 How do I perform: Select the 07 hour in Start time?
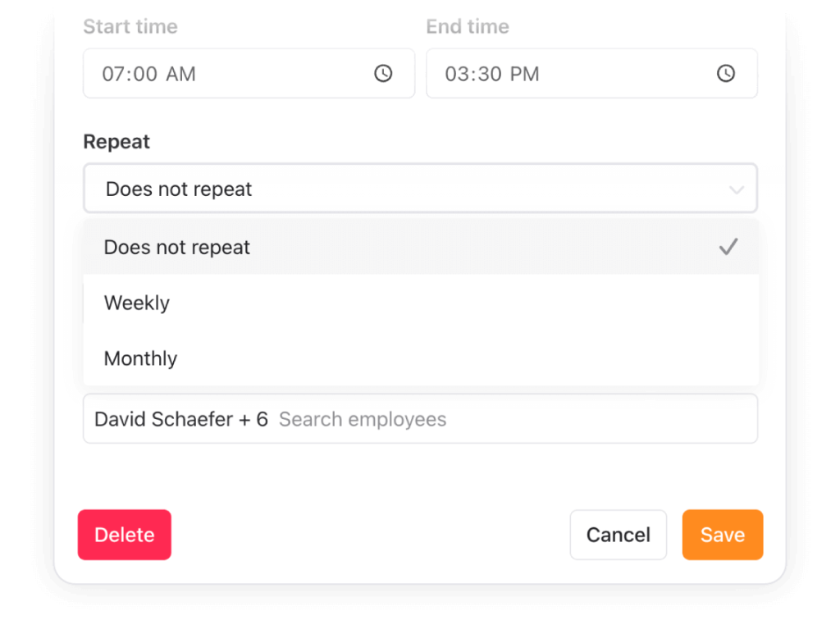[112, 74]
